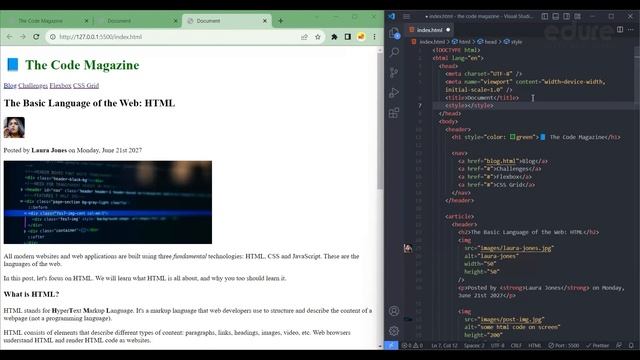Open the Search view in VS Code
Image resolution: width=640 pixels, height=360 pixels.
394,52
